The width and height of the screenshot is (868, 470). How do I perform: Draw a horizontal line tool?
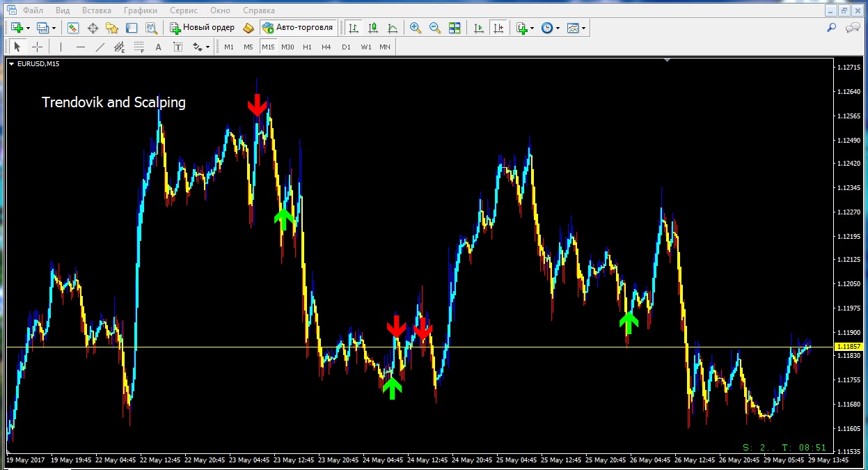(81, 47)
